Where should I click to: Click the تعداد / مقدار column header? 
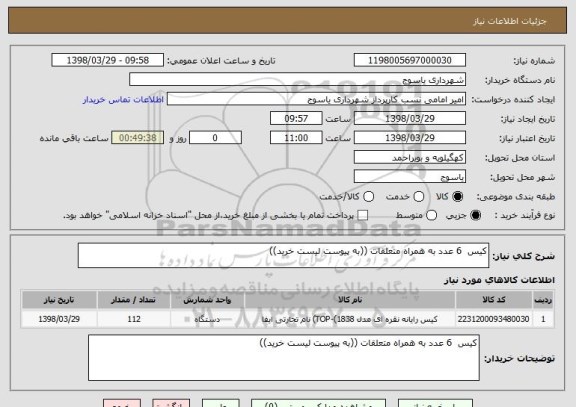[134, 300]
